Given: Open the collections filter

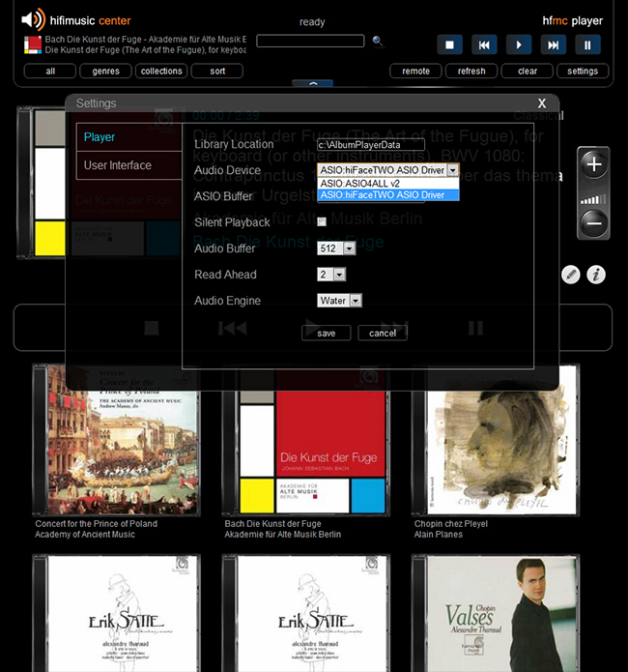Looking at the screenshot, I should click(x=161, y=72).
